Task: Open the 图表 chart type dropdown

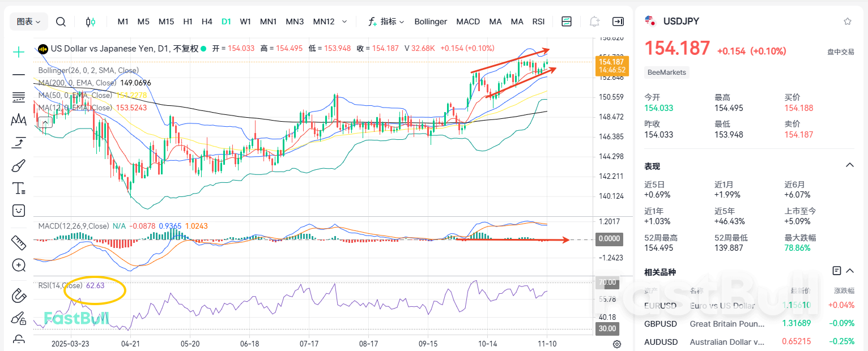Action: click(x=28, y=21)
